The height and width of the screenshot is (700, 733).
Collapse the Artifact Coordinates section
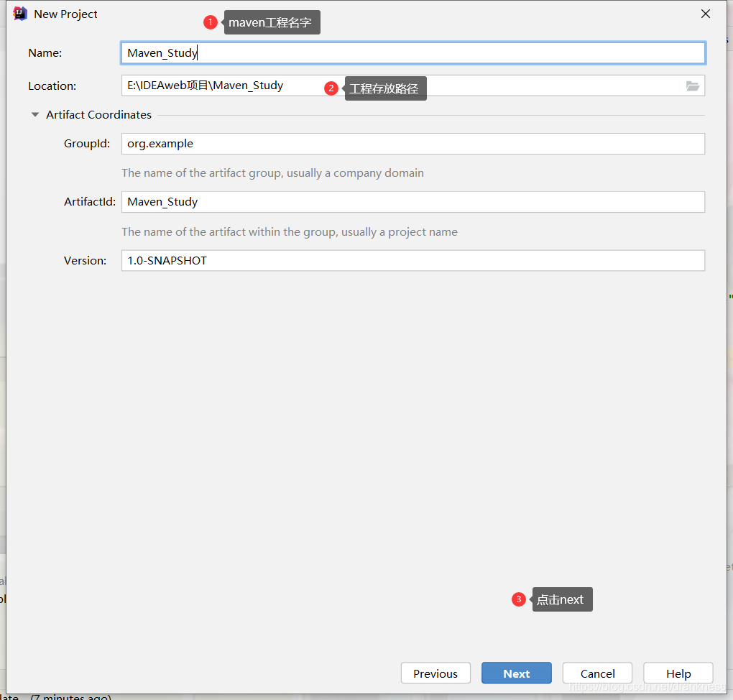(35, 114)
